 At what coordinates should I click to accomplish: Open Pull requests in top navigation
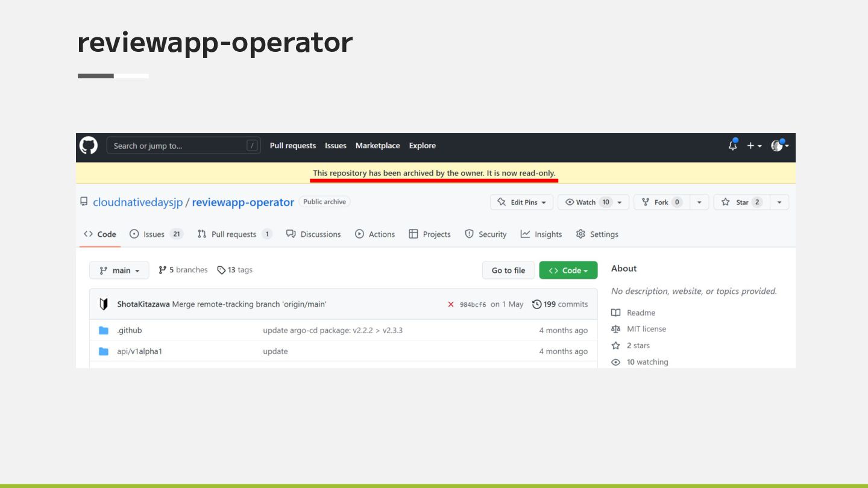293,146
